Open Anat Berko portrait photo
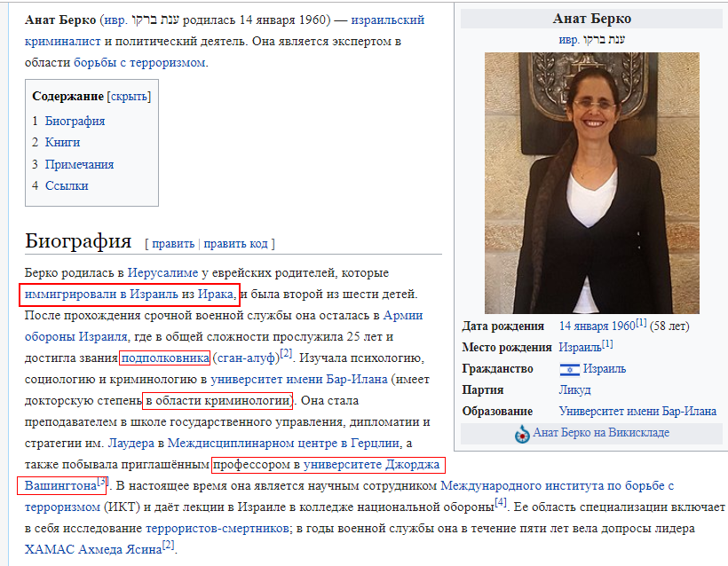 tap(592, 183)
